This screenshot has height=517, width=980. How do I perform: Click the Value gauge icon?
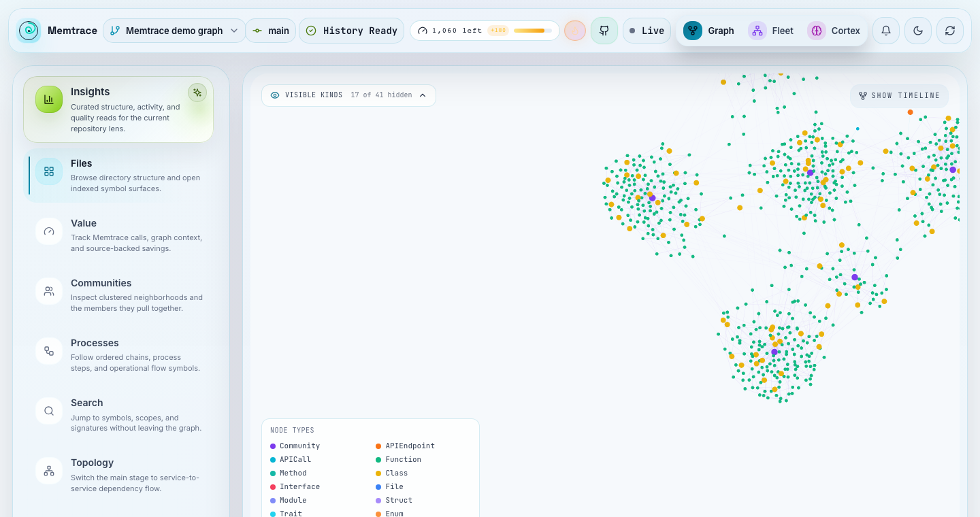tap(49, 231)
